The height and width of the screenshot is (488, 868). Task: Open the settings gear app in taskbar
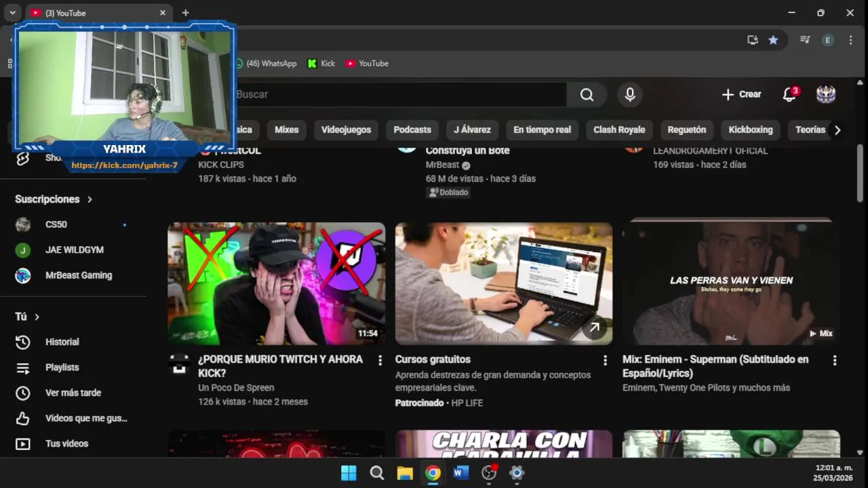tap(517, 473)
